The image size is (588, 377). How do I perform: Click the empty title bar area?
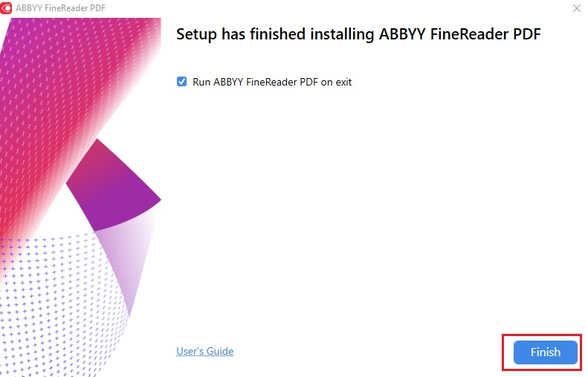pos(297,8)
